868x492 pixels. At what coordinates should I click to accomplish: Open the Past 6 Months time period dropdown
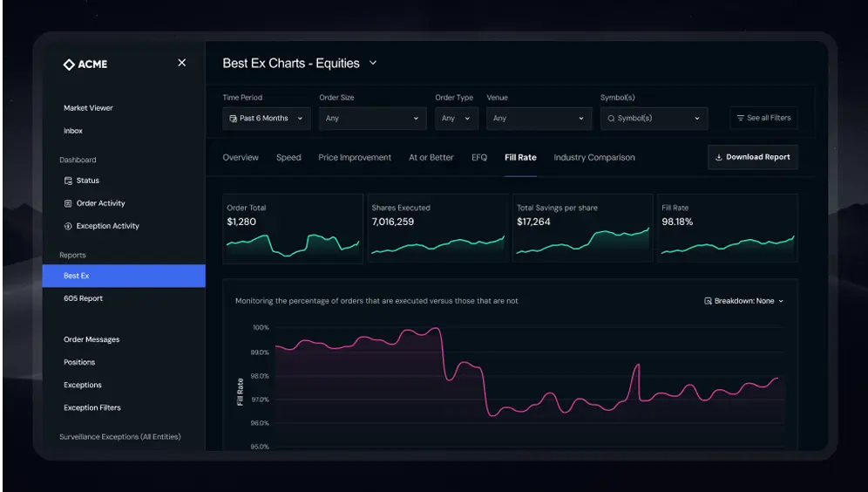pyautogui.click(x=267, y=119)
